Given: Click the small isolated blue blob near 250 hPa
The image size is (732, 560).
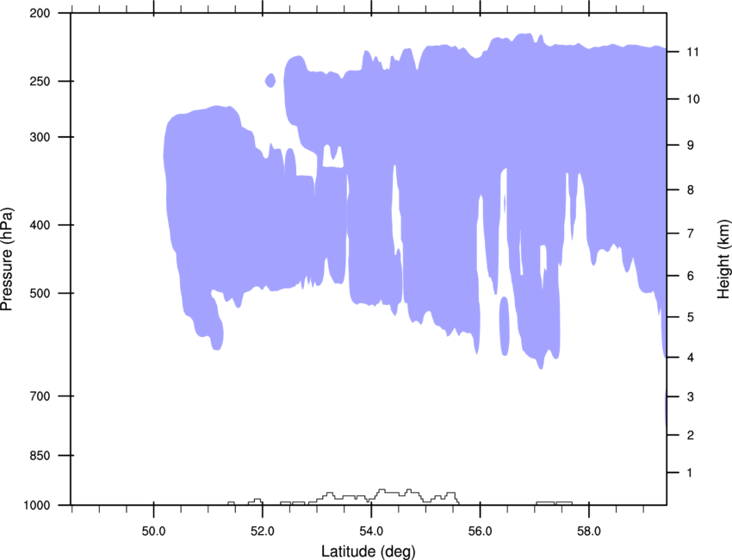Looking at the screenshot, I should (x=270, y=80).
